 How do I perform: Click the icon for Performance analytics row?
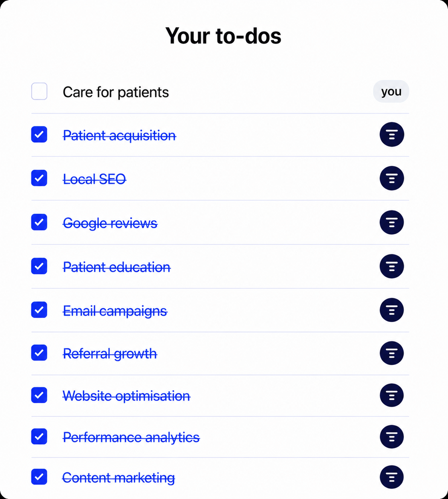(x=391, y=437)
